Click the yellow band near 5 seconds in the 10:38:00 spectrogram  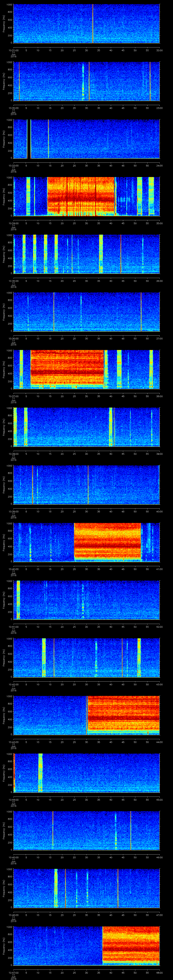(26, 426)
